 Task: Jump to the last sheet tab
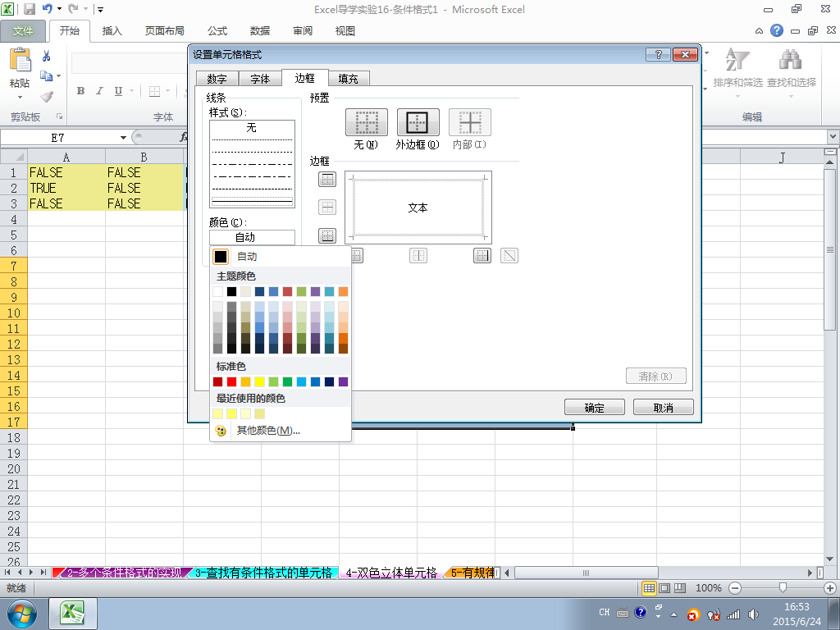(43, 573)
